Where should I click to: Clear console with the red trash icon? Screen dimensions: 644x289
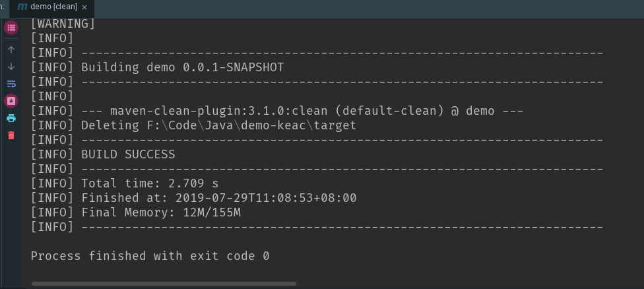click(x=11, y=135)
